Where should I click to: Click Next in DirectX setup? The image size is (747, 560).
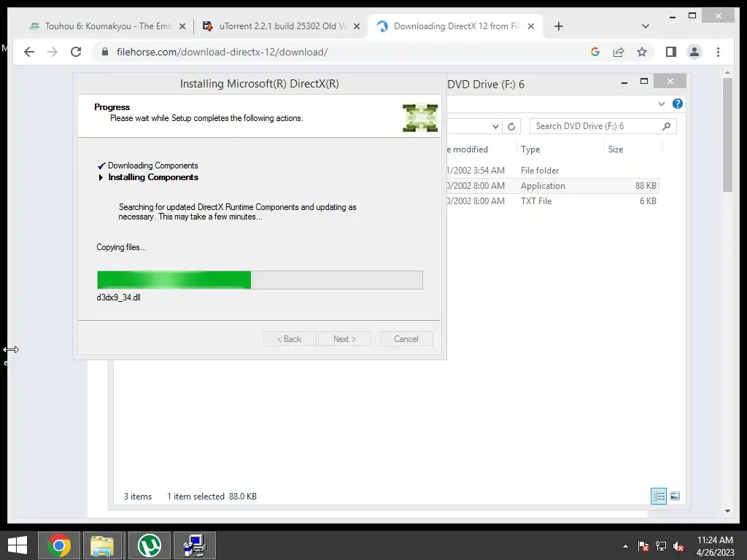click(344, 339)
